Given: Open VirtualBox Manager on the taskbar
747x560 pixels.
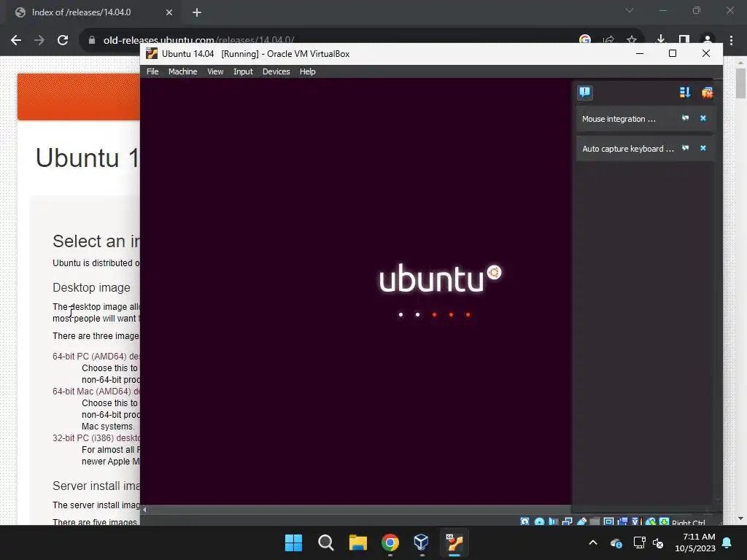Looking at the screenshot, I should 422,542.
